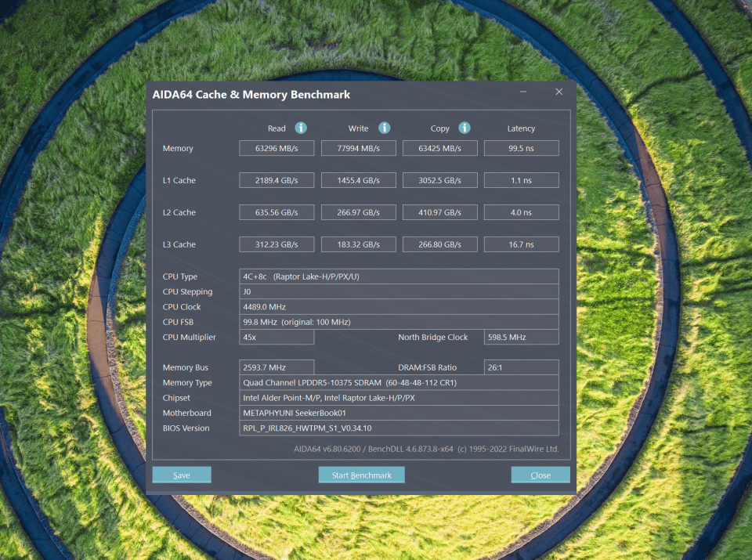Image resolution: width=752 pixels, height=560 pixels.
Task: Click the info icon next to Read
Action: 301,128
